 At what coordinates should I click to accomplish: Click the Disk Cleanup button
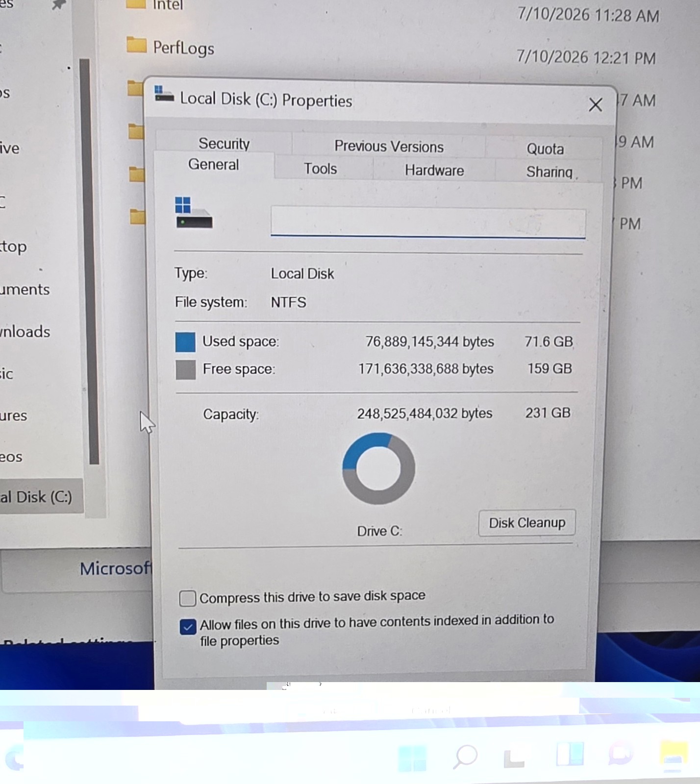pos(527,523)
